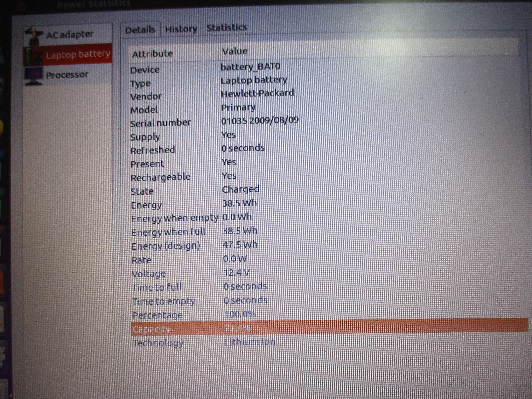Select the 'Energy when full' label
532x399 pixels.
tap(168, 232)
